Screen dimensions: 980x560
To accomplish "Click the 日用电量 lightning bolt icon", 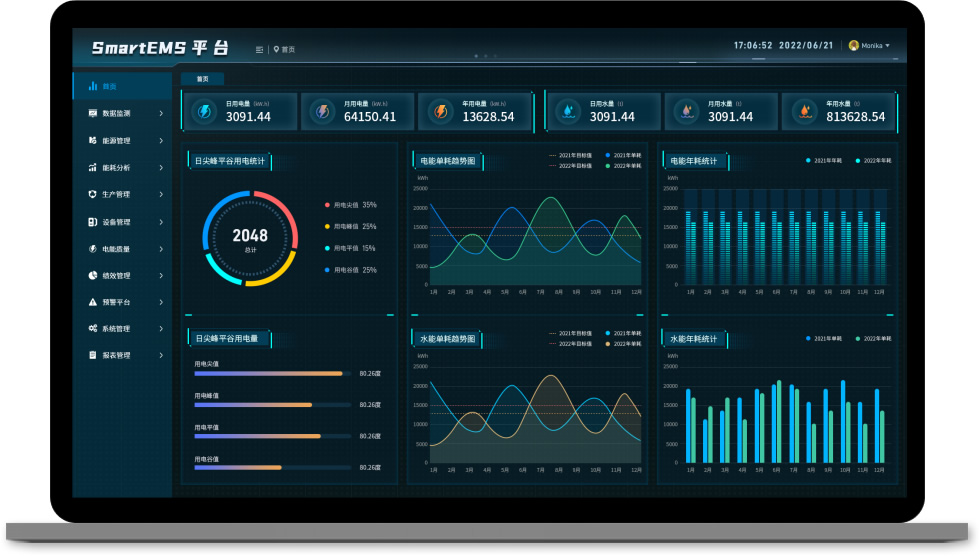I will [203, 112].
